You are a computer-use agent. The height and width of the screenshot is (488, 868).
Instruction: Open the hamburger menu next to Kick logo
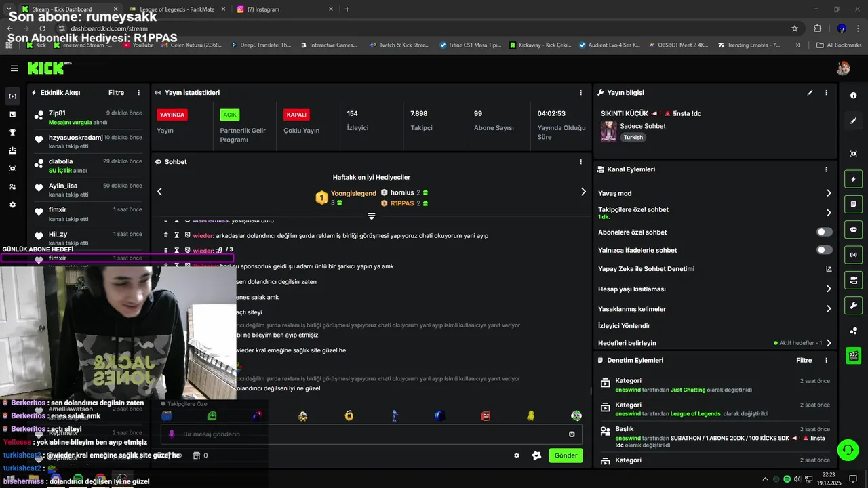pyautogui.click(x=14, y=68)
